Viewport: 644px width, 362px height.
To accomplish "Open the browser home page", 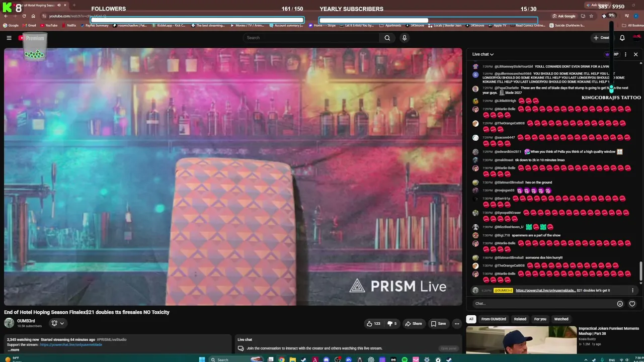I will tap(33, 16).
